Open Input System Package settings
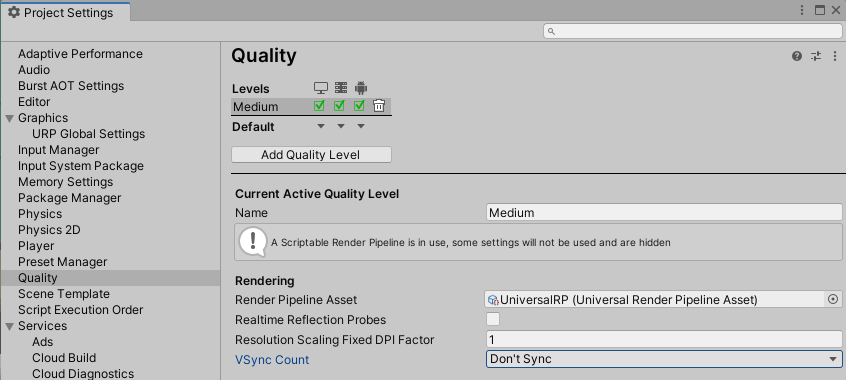Viewport: 846px width, 380px height. click(x=81, y=166)
